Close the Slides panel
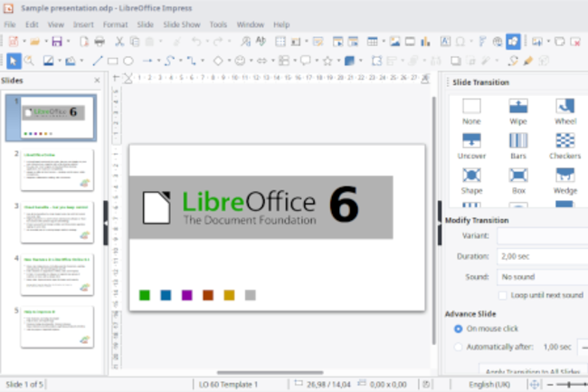 point(97,81)
